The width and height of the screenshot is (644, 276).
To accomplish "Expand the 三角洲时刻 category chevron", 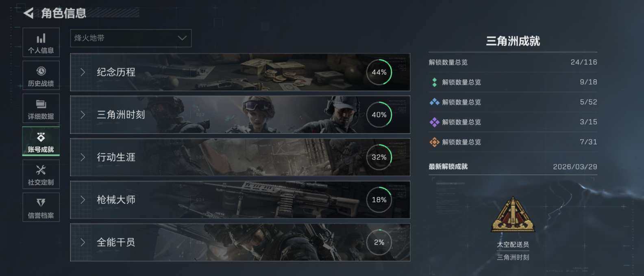I will click(83, 115).
